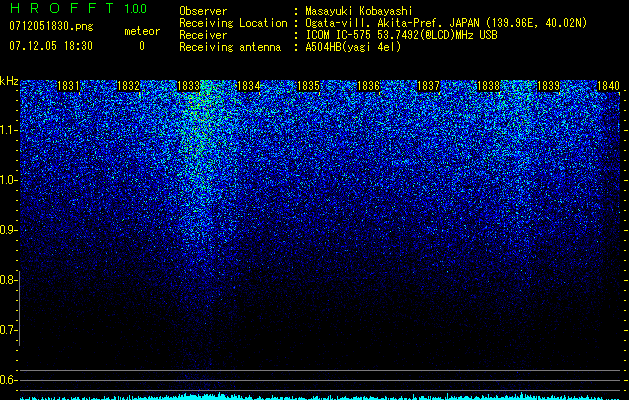
Task: Click the Receiving Location label
Action: point(233,23)
